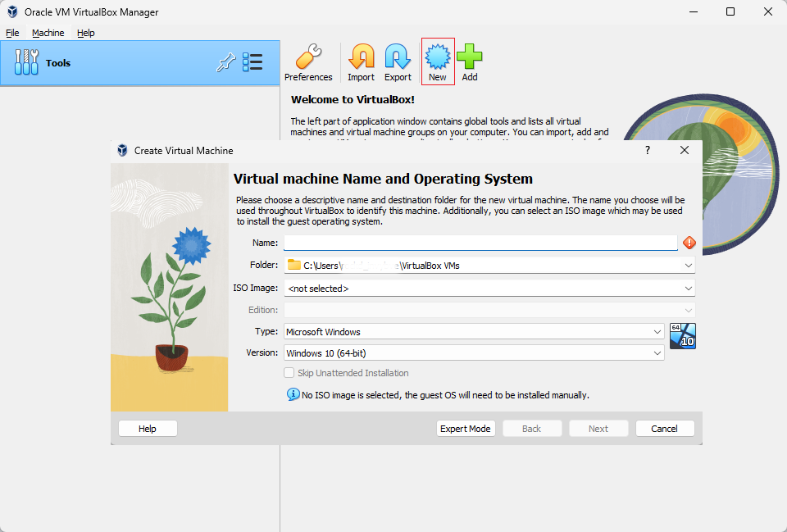Open the Version dropdown showing Windows 10
Image resolution: width=787 pixels, height=532 pixels.
pos(474,353)
